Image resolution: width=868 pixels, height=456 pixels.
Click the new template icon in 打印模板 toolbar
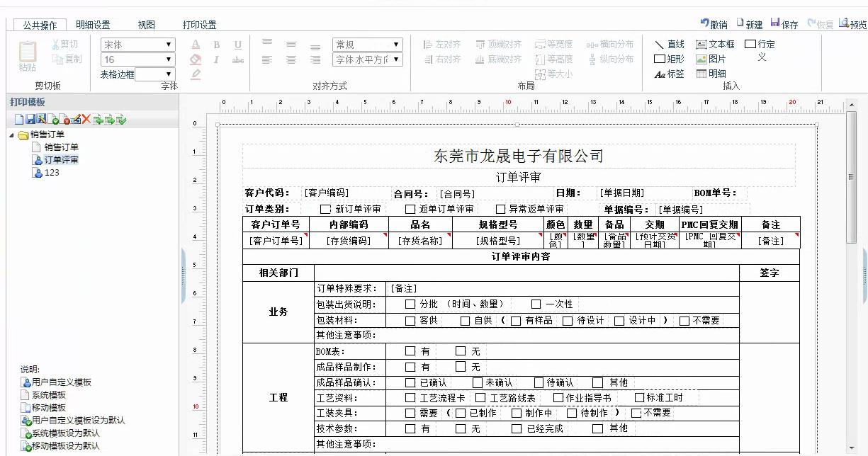click(19, 120)
